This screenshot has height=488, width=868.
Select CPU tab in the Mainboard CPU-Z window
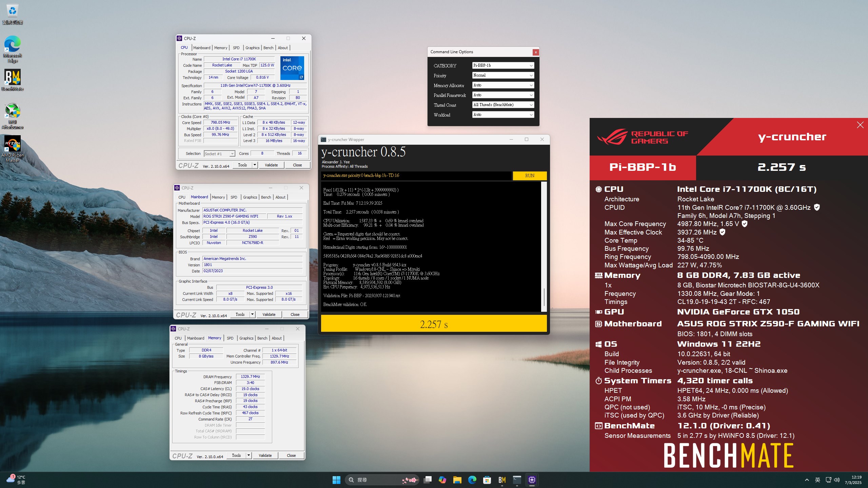click(x=182, y=197)
